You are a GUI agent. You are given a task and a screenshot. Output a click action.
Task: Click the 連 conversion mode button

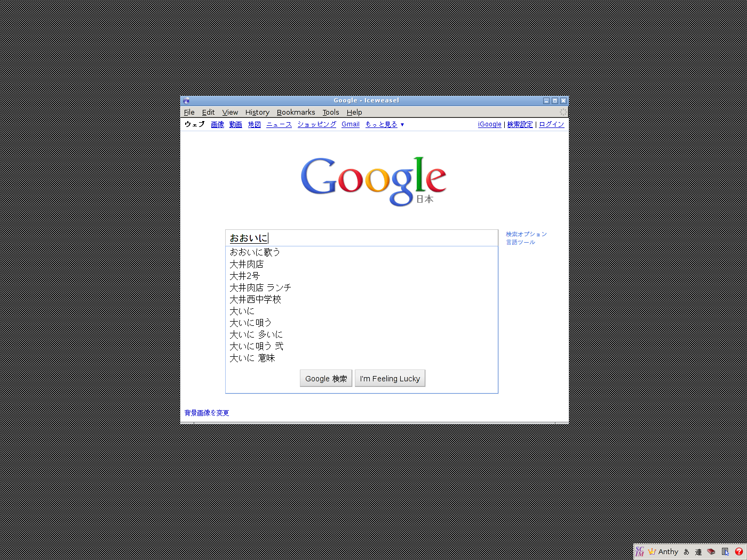[698, 551]
